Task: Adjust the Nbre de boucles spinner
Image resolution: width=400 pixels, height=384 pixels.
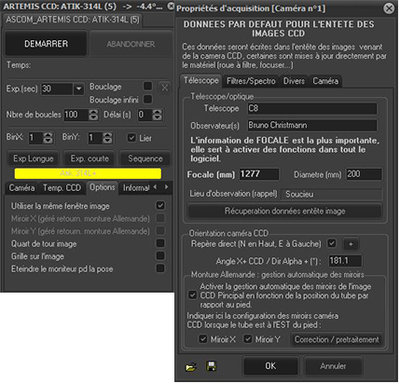Action: (94, 115)
